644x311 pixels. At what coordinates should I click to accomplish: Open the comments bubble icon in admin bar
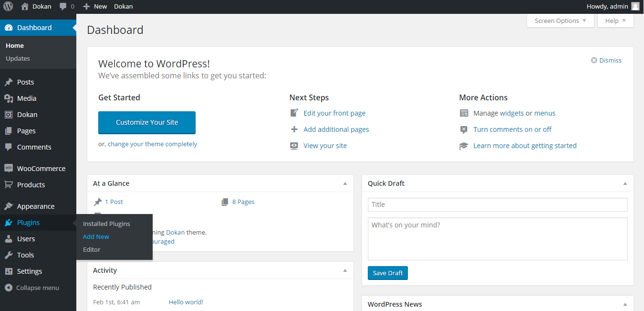point(63,7)
